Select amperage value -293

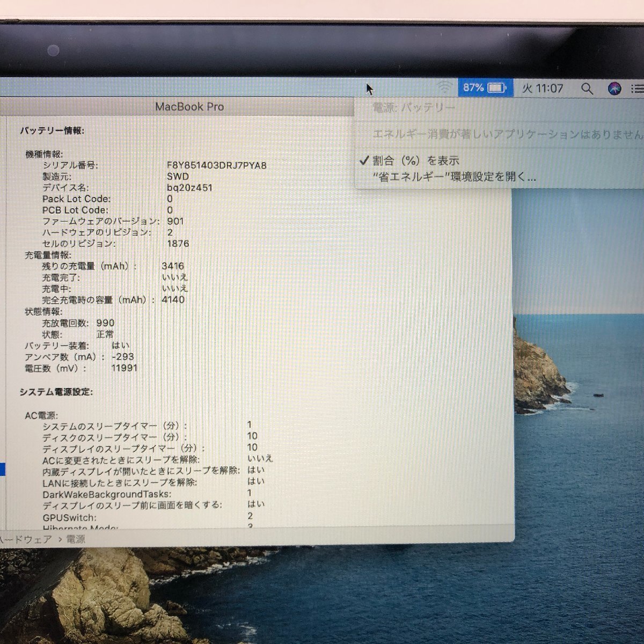click(x=123, y=357)
